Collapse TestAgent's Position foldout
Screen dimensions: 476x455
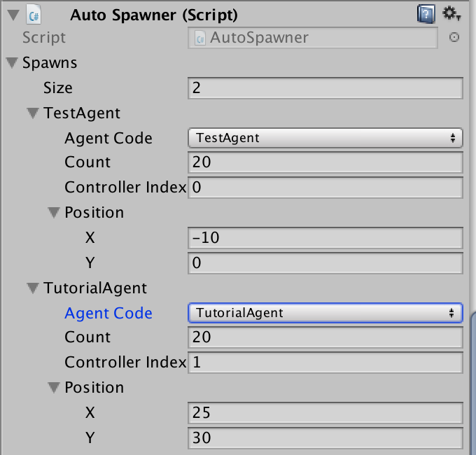[53, 213]
